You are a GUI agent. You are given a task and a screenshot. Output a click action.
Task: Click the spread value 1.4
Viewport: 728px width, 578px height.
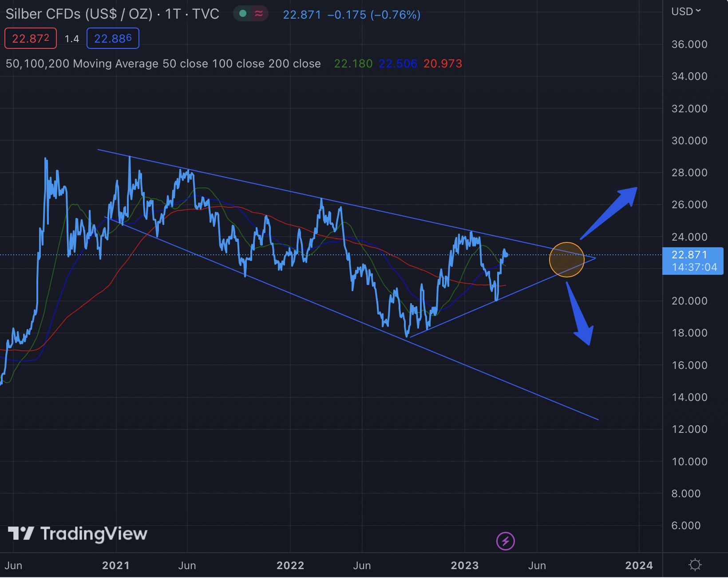(72, 39)
